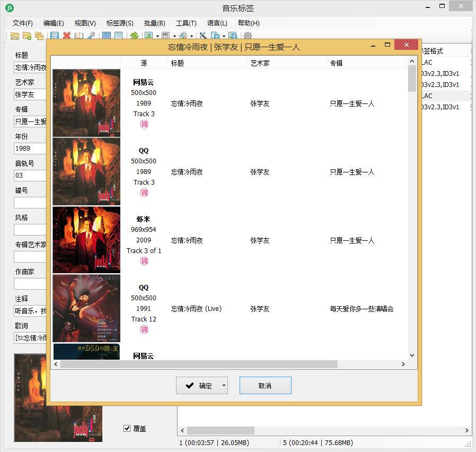This screenshot has width=476, height=452.
Task: Expand the ABC rename icon dropdown
Action: point(175,36)
